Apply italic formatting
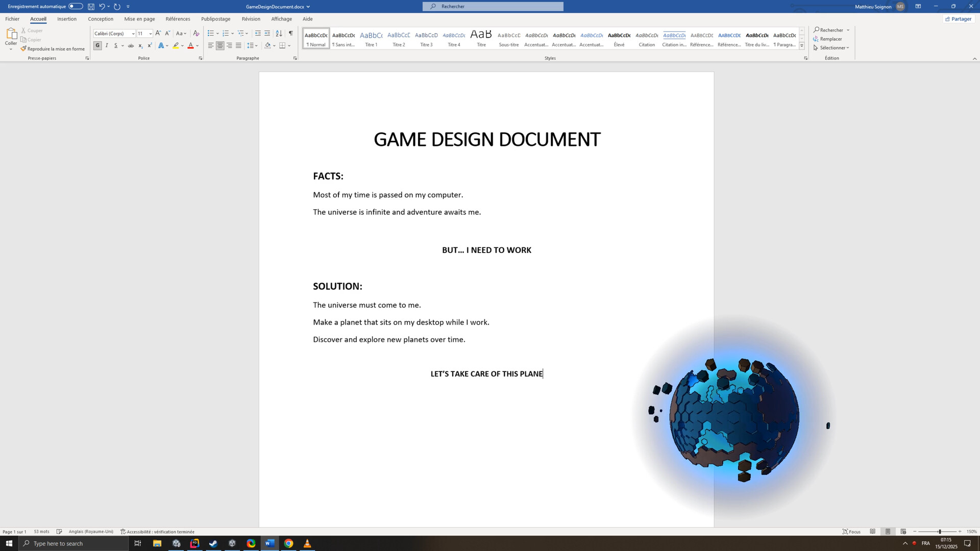 [x=107, y=45]
